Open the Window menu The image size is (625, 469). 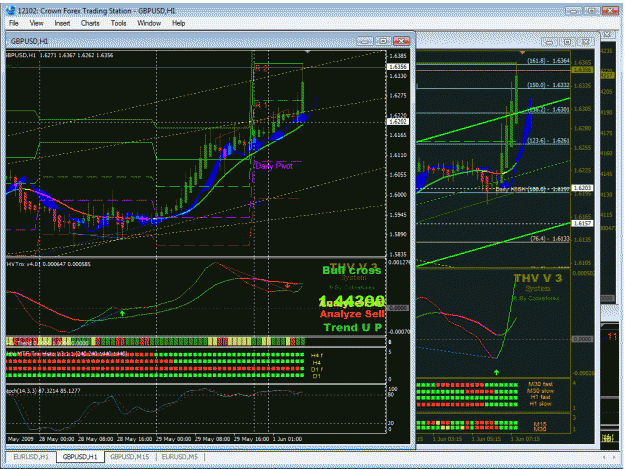coord(149,23)
